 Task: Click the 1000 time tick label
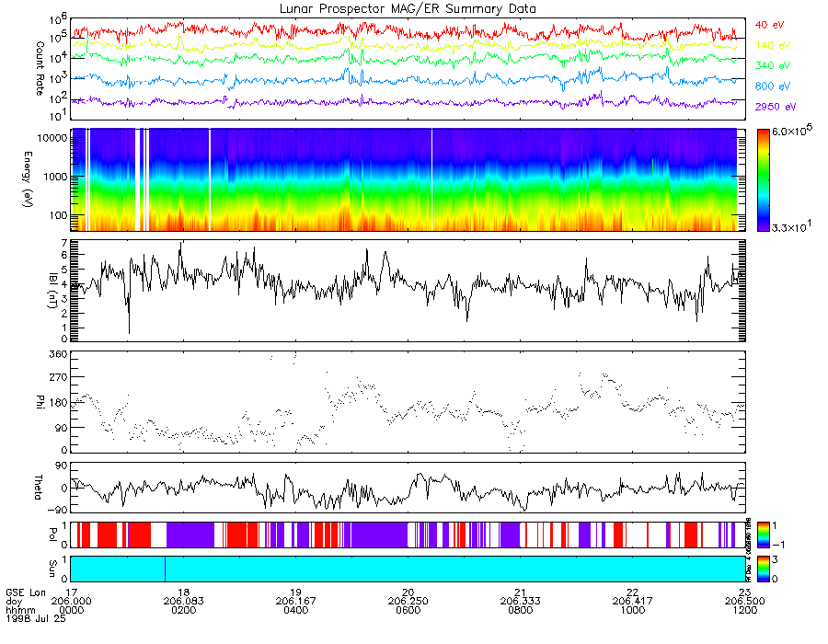(x=632, y=610)
